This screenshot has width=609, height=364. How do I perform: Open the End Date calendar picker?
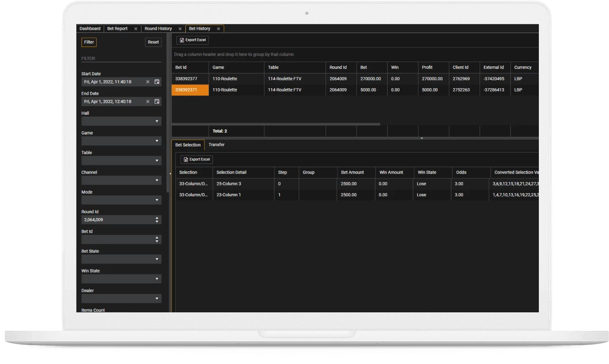(157, 101)
